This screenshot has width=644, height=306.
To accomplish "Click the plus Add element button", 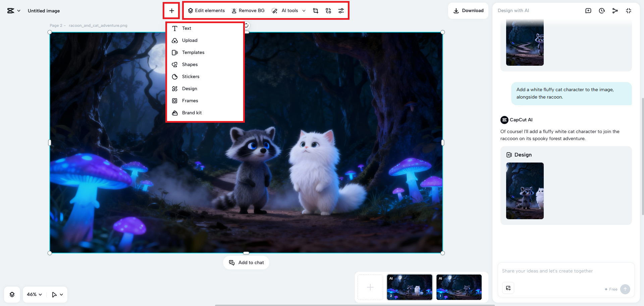I will click(x=171, y=11).
